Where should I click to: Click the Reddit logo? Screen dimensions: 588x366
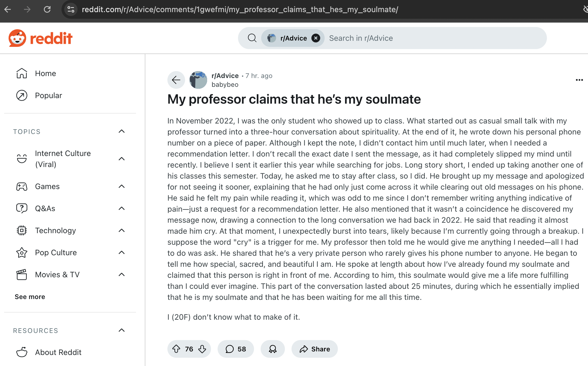click(x=40, y=38)
